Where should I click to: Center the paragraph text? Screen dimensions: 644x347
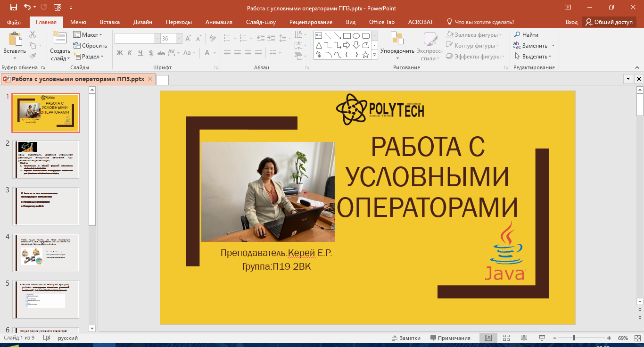[238, 53]
